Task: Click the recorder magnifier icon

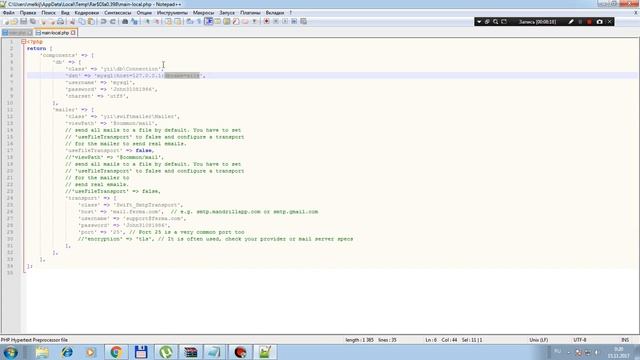Action: pos(496,22)
